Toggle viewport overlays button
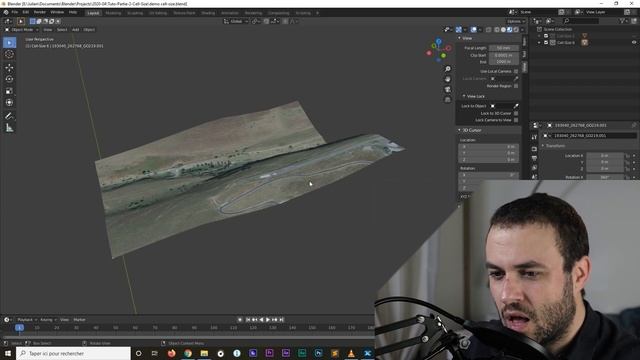 click(473, 29)
